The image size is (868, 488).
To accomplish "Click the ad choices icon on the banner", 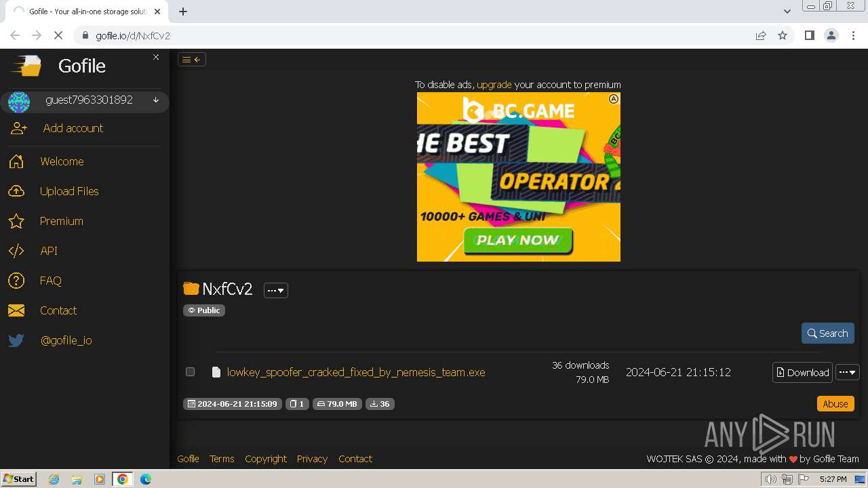I will click(614, 99).
